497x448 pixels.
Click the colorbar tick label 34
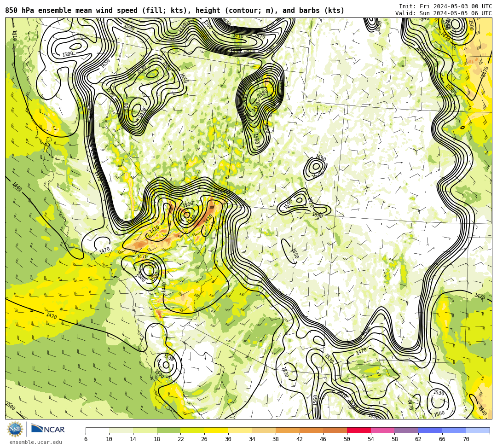coord(252,439)
